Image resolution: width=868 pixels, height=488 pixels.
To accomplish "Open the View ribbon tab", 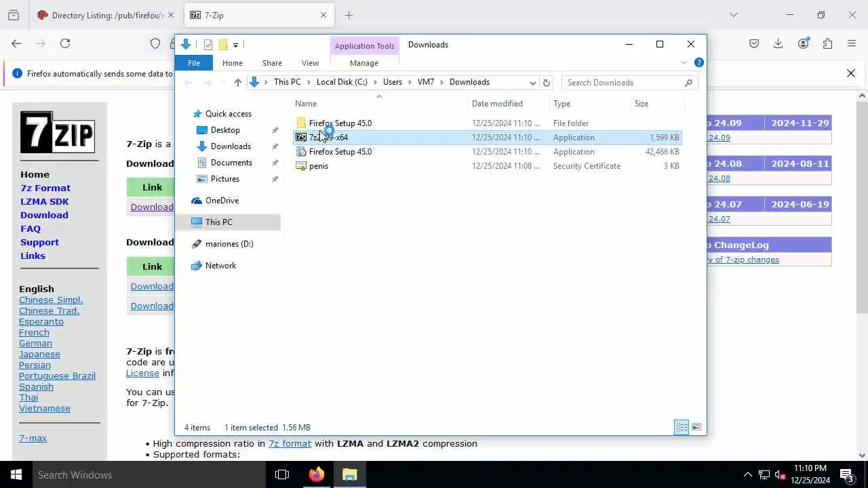I will (x=310, y=63).
